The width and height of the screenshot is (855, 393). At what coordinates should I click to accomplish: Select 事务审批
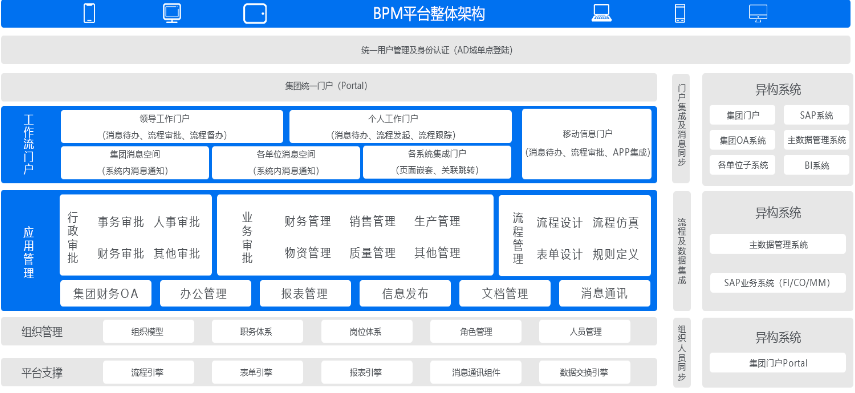[x=121, y=222]
